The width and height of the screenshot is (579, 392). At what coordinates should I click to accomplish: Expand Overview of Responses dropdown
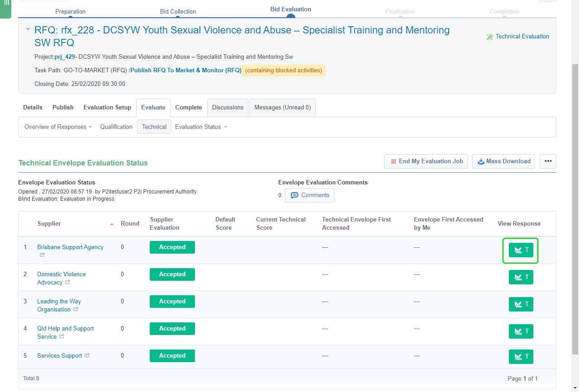58,127
